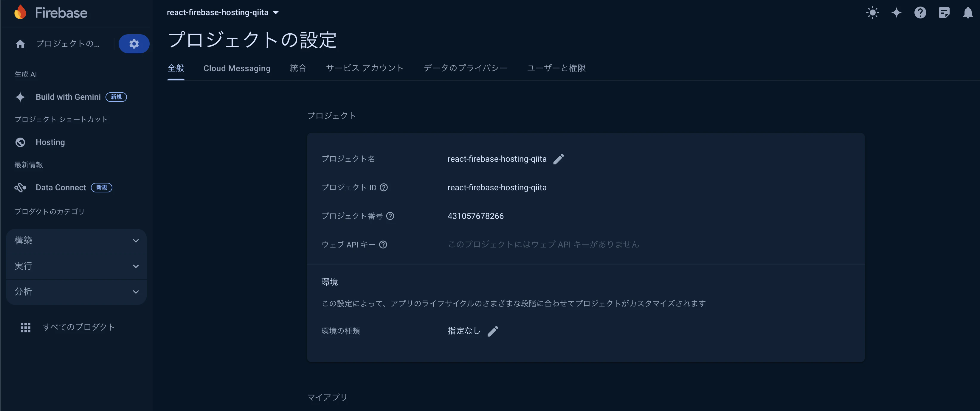Click Hosting globe icon in sidebar
Screen dimensions: 980x411
(20, 142)
